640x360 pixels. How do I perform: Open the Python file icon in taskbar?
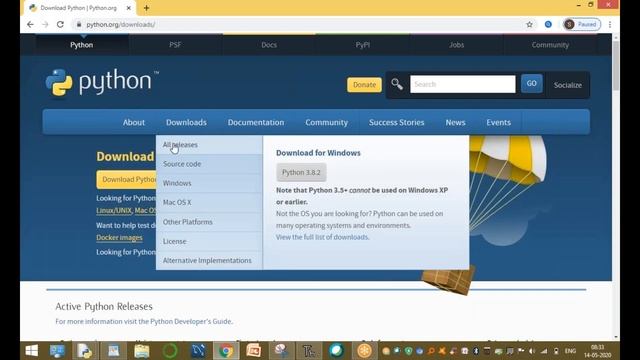pos(85,351)
